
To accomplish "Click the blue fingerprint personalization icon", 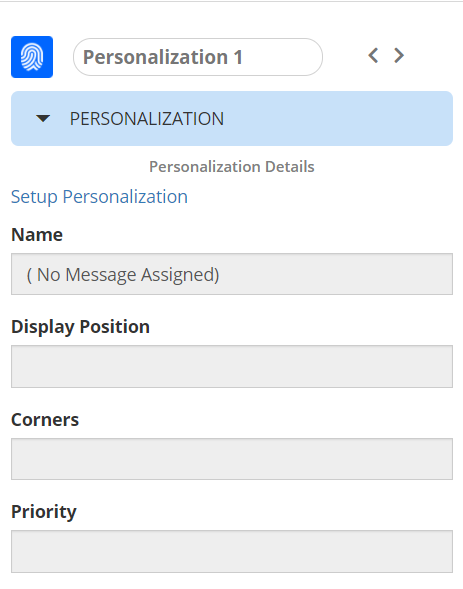I will 32,57.
